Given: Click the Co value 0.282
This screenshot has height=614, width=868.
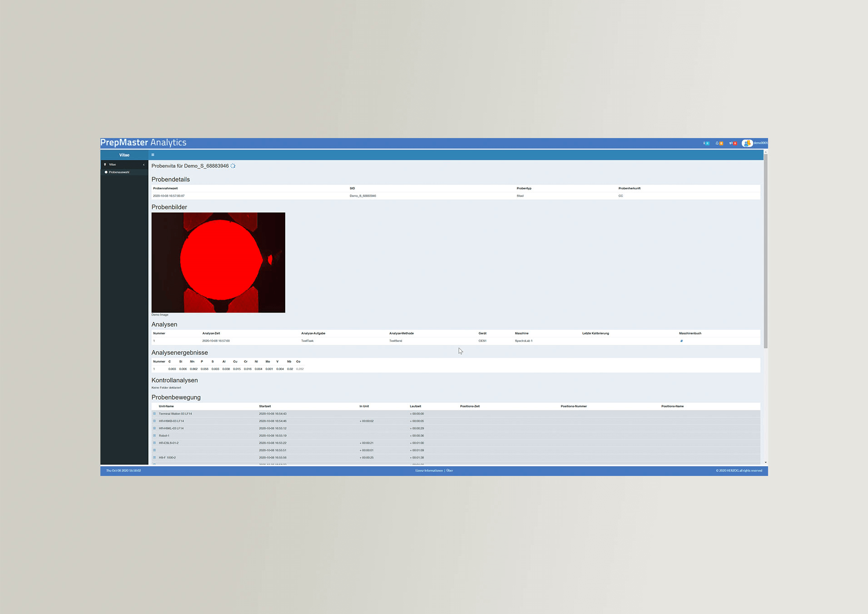Looking at the screenshot, I should point(300,369).
